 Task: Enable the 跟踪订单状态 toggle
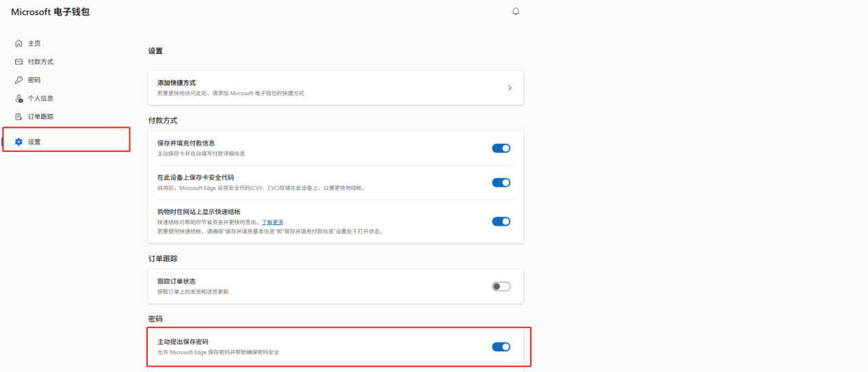coord(501,287)
